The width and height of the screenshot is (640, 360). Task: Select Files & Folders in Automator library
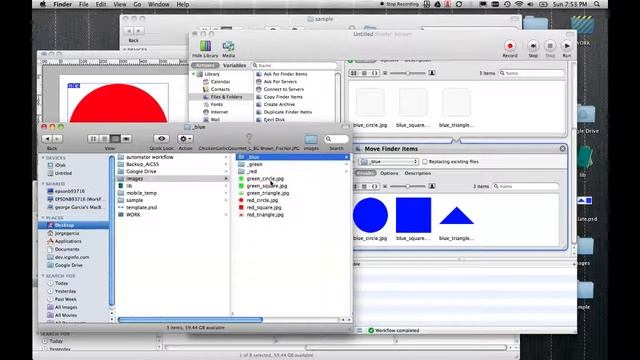(x=227, y=97)
